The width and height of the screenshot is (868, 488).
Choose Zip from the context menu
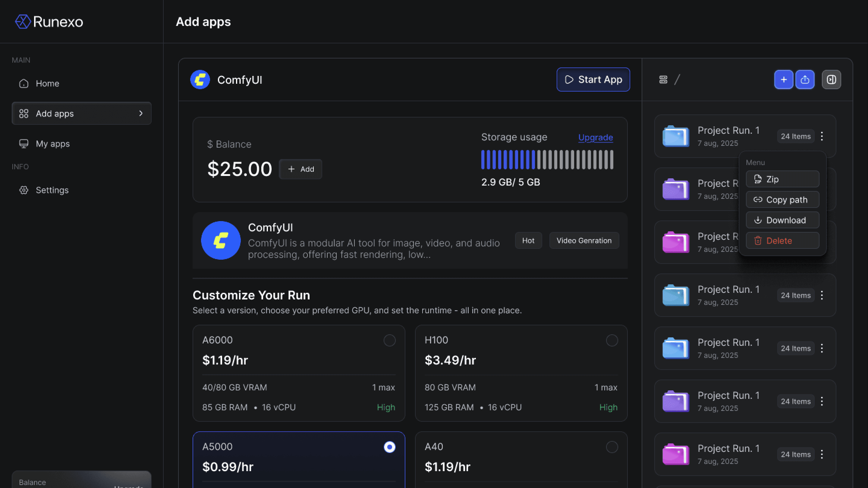point(782,179)
